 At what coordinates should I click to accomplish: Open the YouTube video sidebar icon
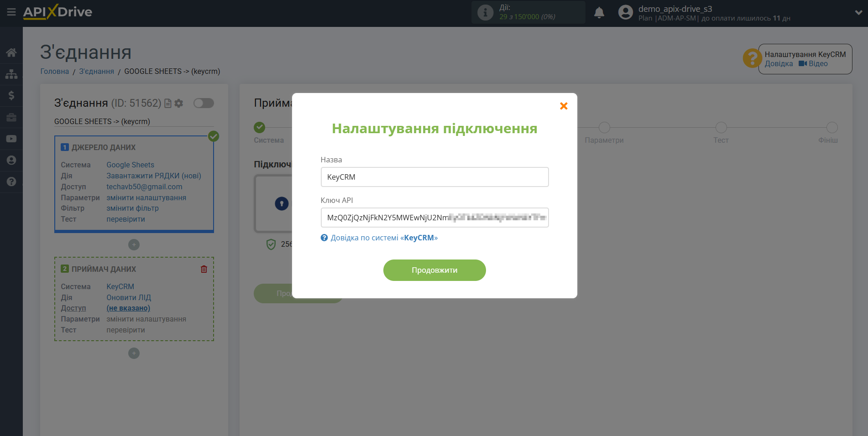pos(11,139)
